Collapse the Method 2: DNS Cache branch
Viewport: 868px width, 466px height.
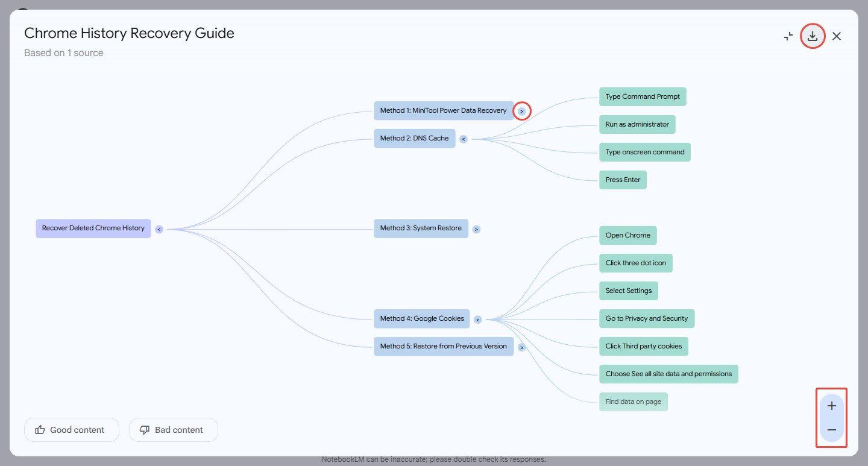coord(464,139)
